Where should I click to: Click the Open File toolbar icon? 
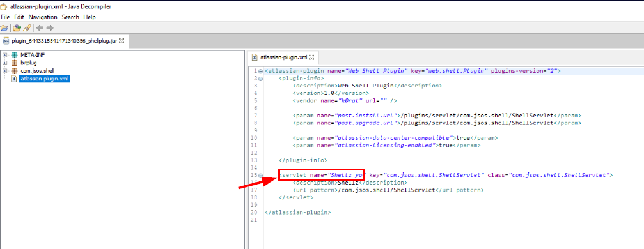(4, 28)
